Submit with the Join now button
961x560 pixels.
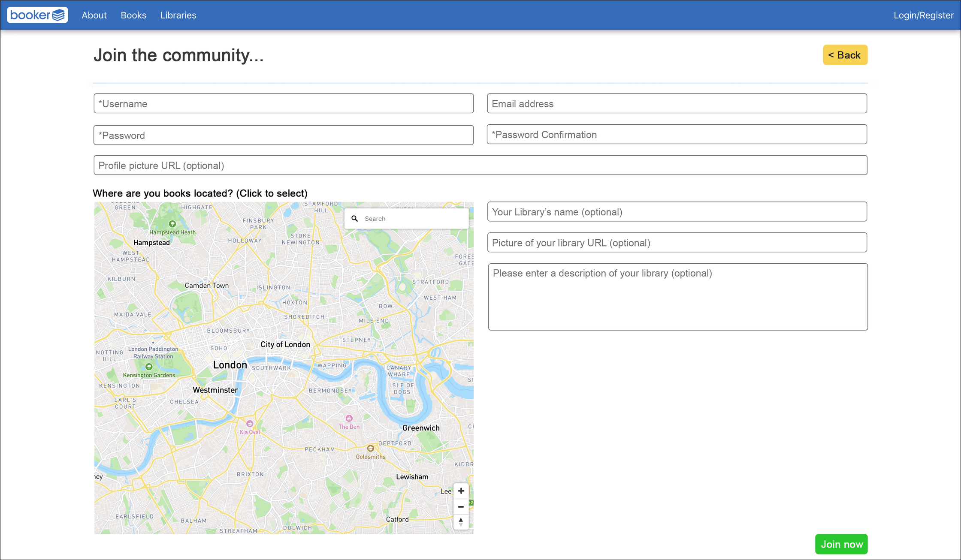click(x=841, y=544)
